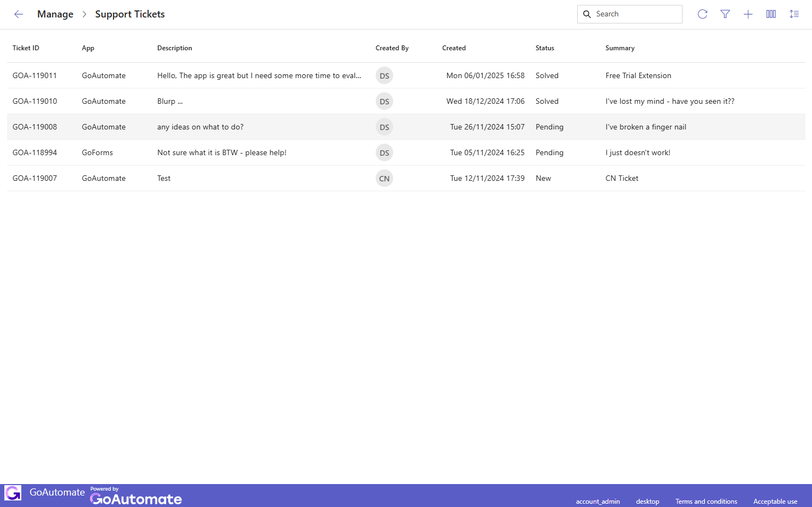Click date Tue 05/11/2024 16:25

[487, 152]
